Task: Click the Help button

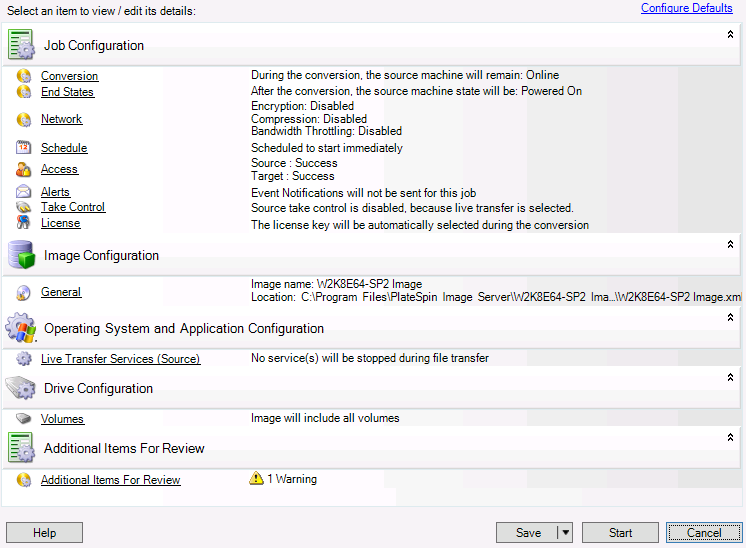Action: (44, 533)
